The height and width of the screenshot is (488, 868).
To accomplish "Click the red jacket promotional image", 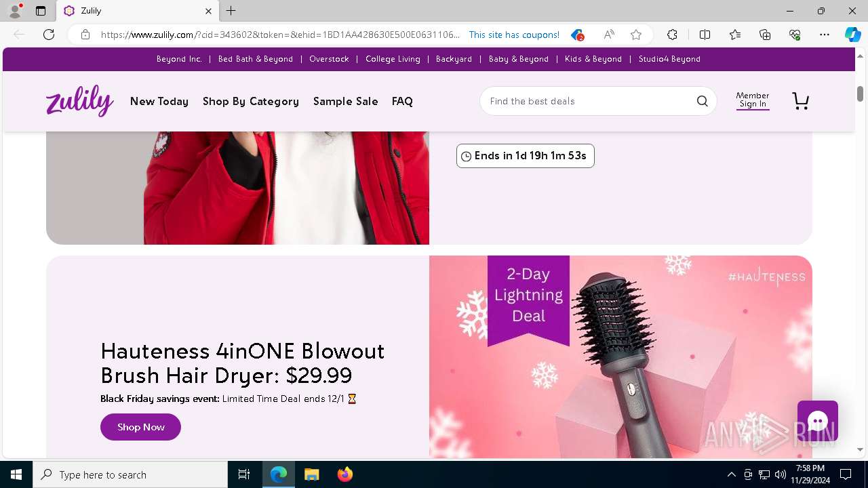I will coord(237,188).
